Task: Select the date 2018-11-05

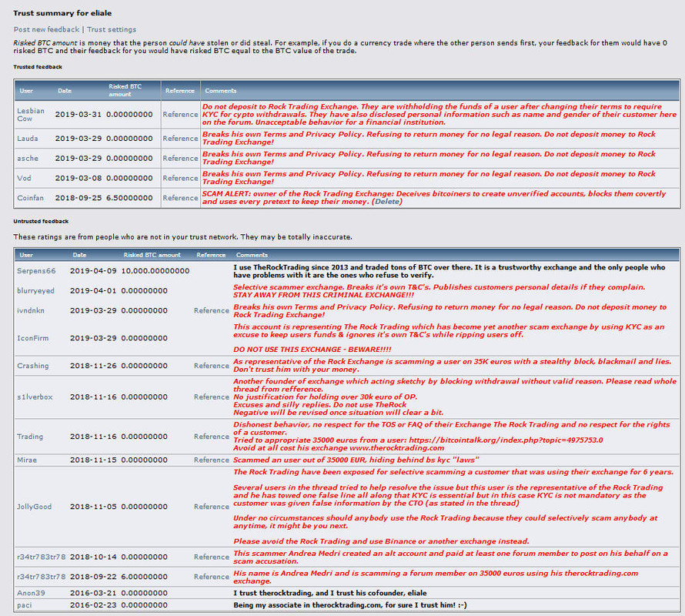Action: [x=93, y=506]
